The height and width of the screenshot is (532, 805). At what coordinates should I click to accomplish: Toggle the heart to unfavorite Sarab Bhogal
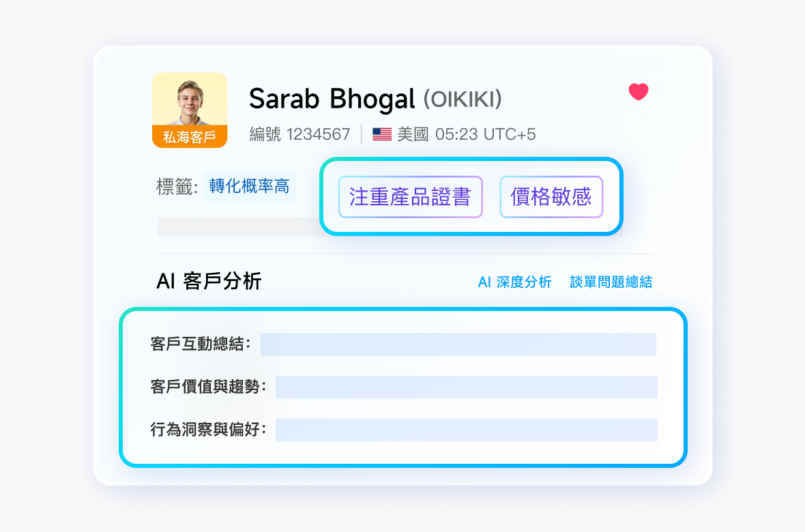[638, 92]
